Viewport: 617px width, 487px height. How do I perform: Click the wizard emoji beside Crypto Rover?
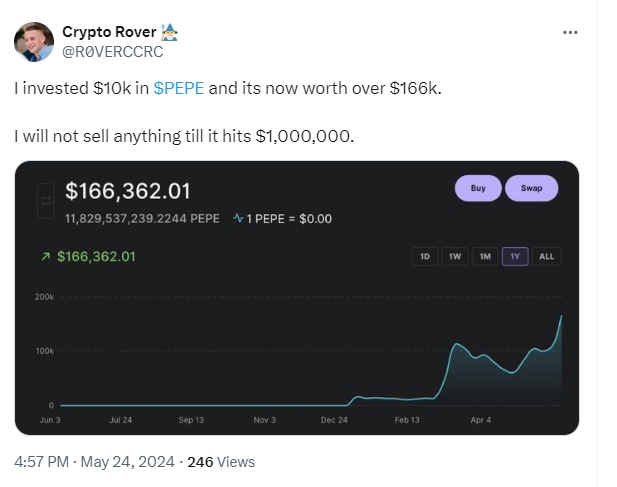(169, 32)
